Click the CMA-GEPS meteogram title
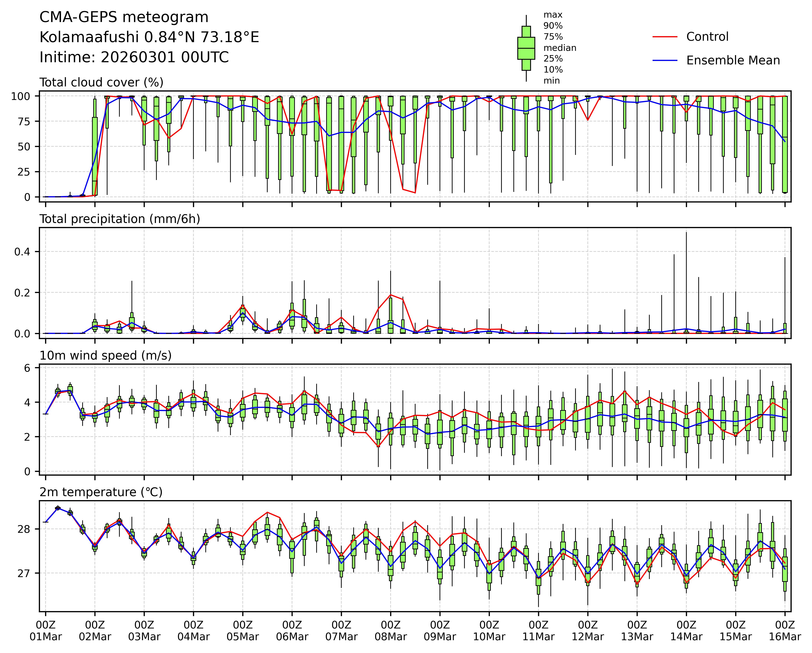812x653 pixels. pos(124,17)
